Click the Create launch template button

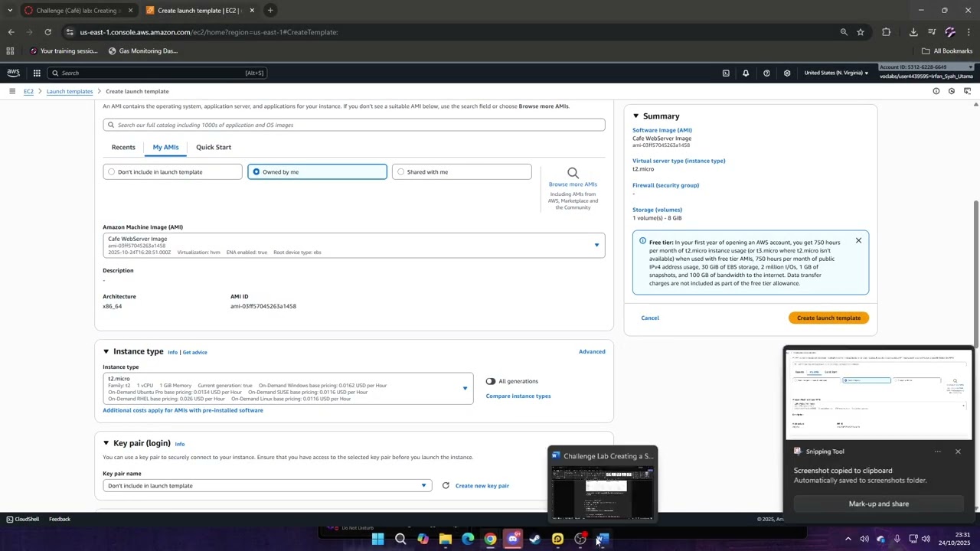pyautogui.click(x=828, y=318)
